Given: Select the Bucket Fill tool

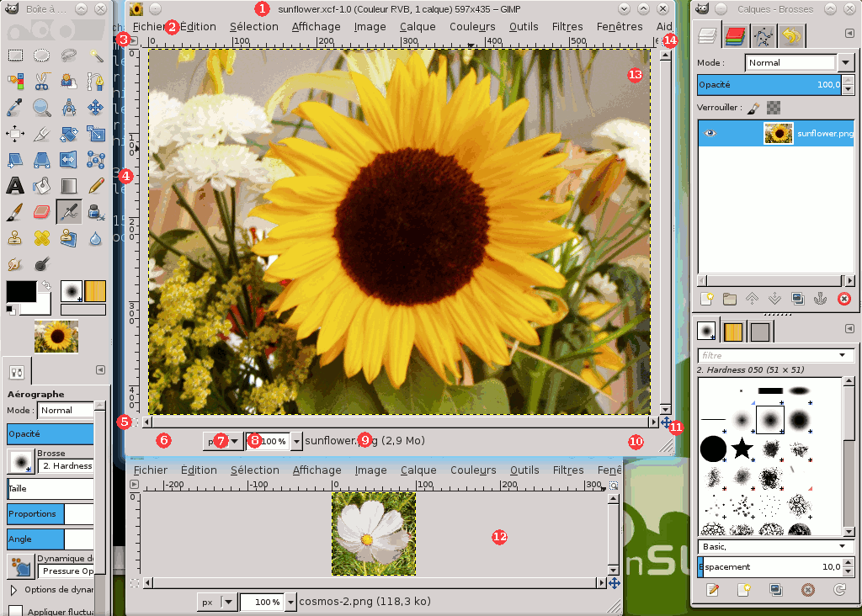Looking at the screenshot, I should pos(40,185).
